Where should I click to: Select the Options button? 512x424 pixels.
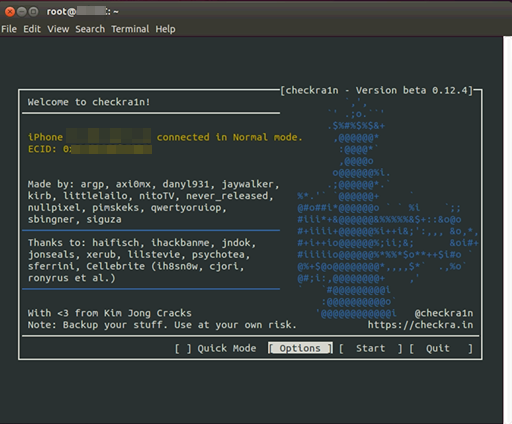(x=300, y=348)
